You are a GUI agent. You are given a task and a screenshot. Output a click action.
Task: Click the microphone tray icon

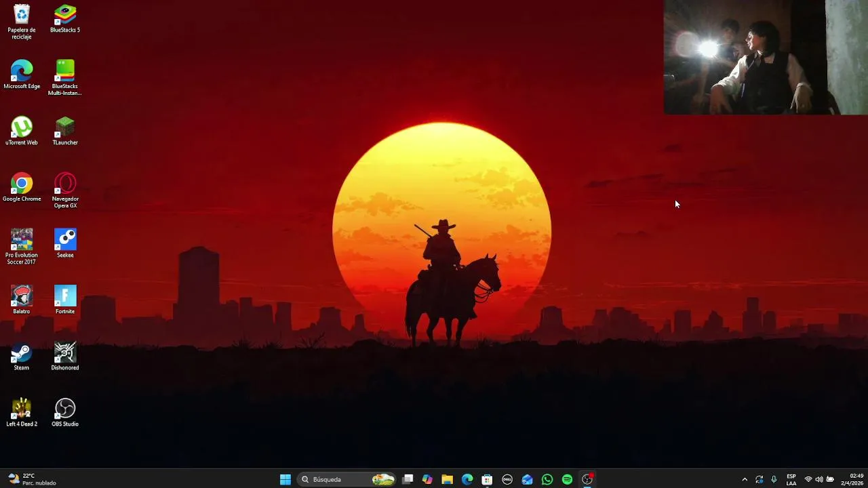(x=774, y=479)
